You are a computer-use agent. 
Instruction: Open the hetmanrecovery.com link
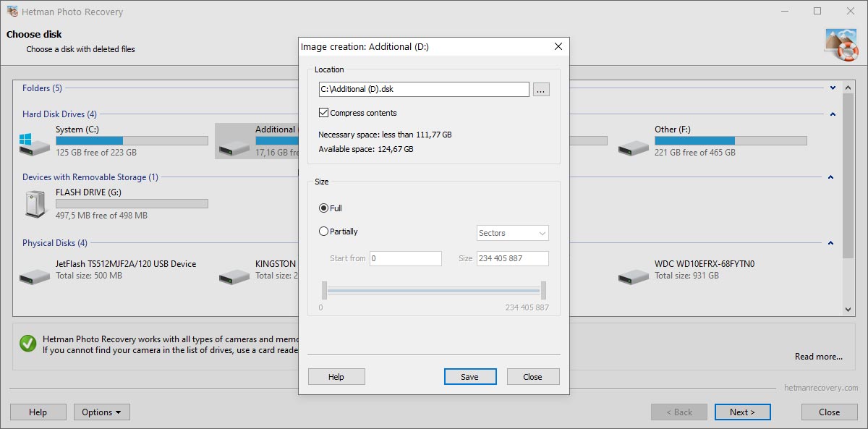pos(822,388)
